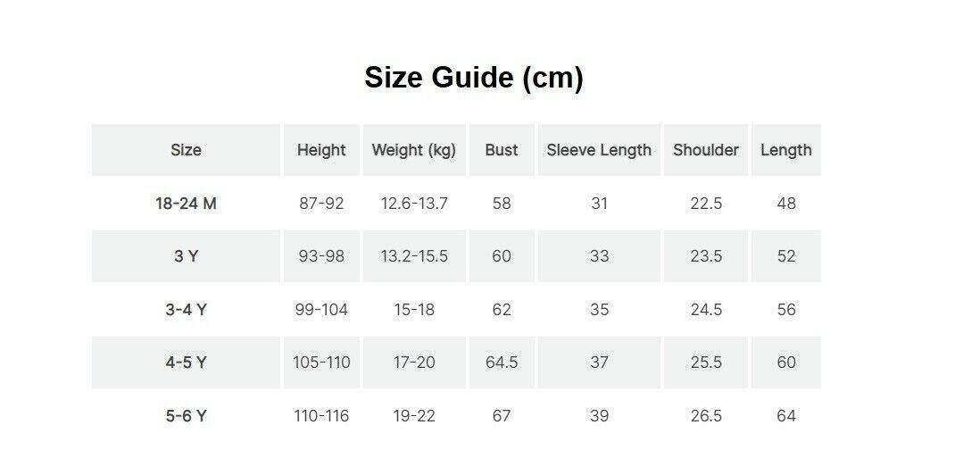This screenshot has height=450, width=980.
Task: Click the Bust column header
Action: pyautogui.click(x=502, y=150)
